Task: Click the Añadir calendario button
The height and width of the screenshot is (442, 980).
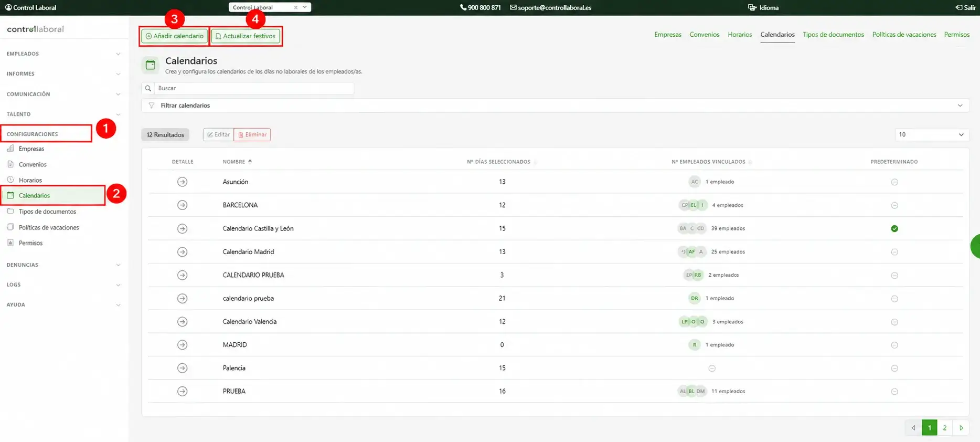Action: [174, 36]
